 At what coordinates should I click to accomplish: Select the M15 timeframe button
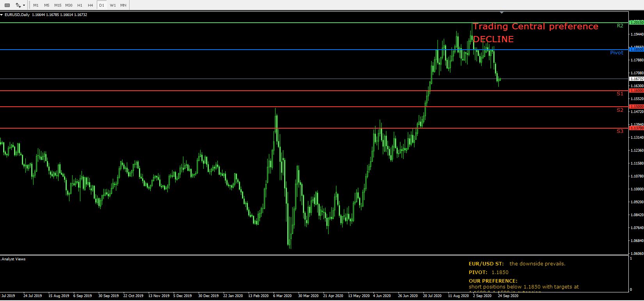pos(58,5)
